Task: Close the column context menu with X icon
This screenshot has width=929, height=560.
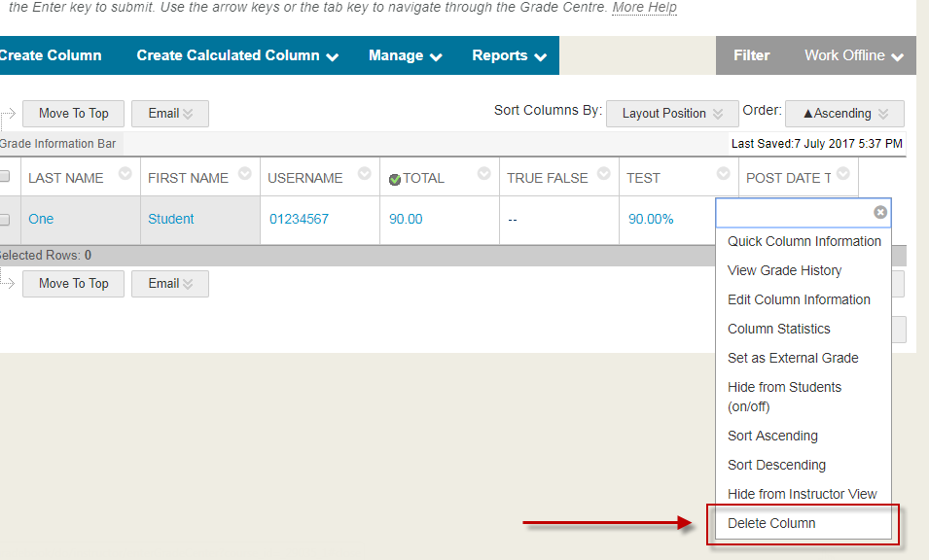Action: tap(879, 212)
